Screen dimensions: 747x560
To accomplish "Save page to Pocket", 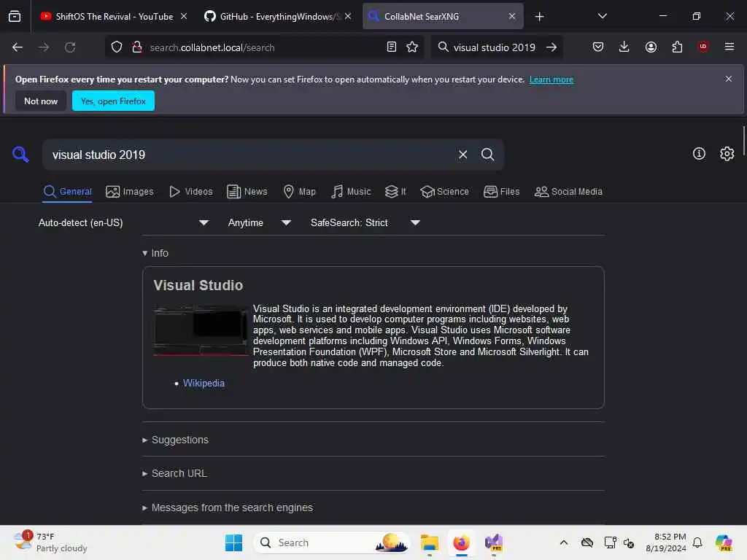I will pos(598,47).
